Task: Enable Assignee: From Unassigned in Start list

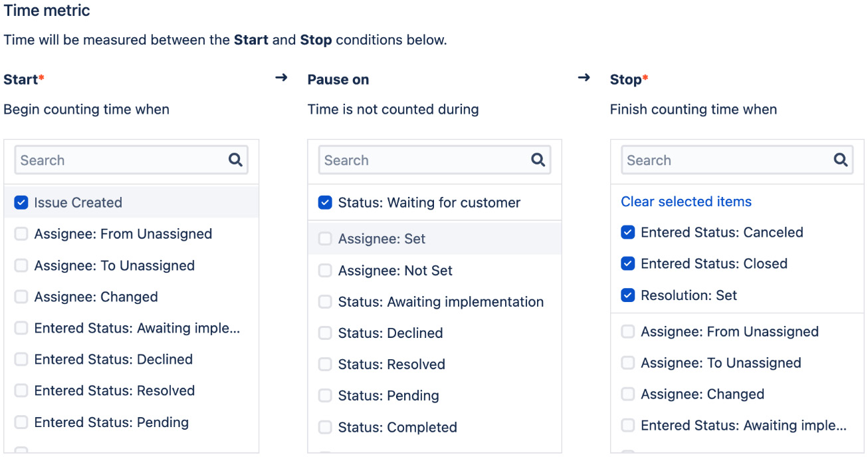Action: point(21,234)
